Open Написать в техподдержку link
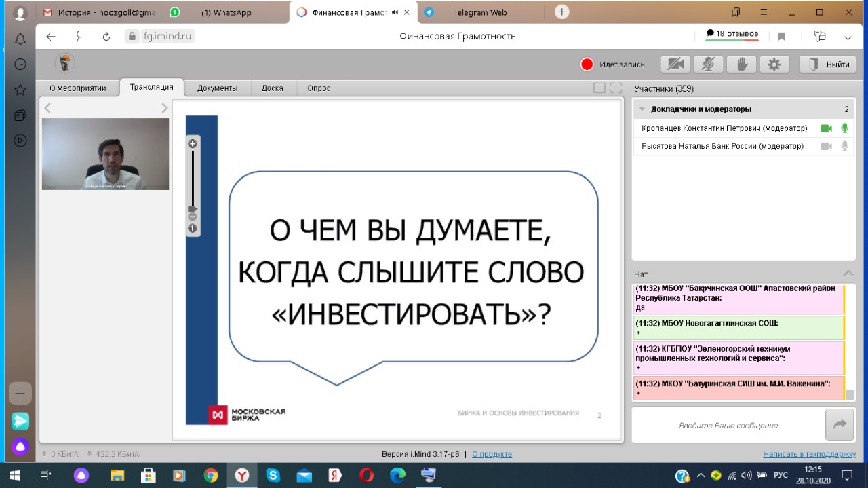This screenshot has height=488, width=868. pos(809,454)
